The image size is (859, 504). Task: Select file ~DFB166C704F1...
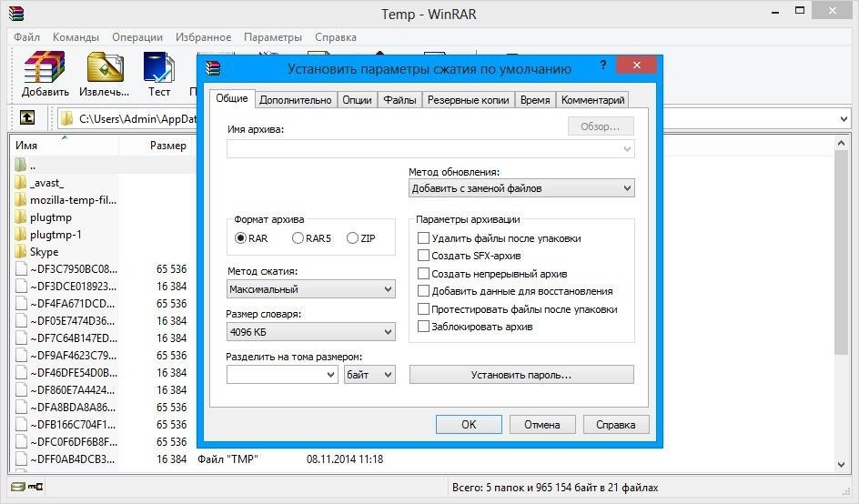click(66, 425)
